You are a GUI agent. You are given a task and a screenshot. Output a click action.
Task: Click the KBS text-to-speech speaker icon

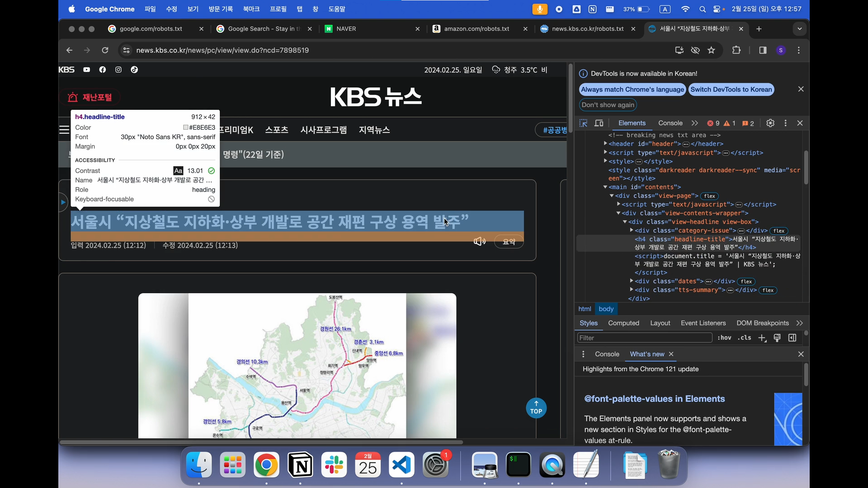click(x=479, y=242)
